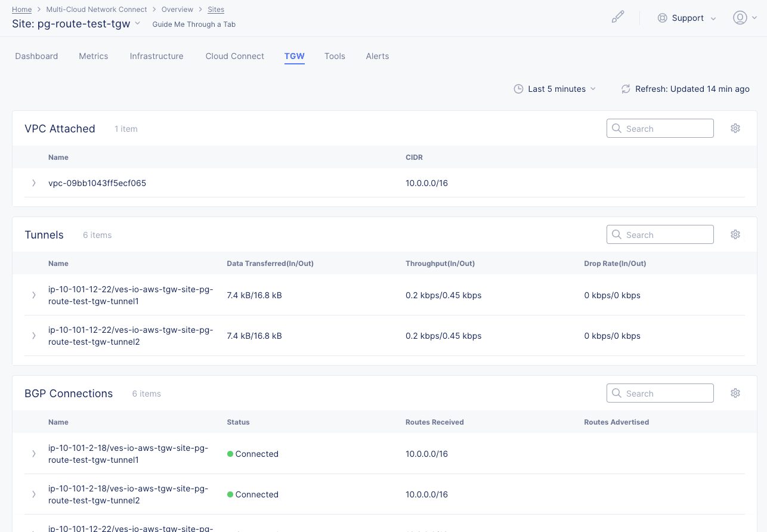The height and width of the screenshot is (532, 767).
Task: Focus the BGP Connections search field
Action: pyautogui.click(x=660, y=393)
